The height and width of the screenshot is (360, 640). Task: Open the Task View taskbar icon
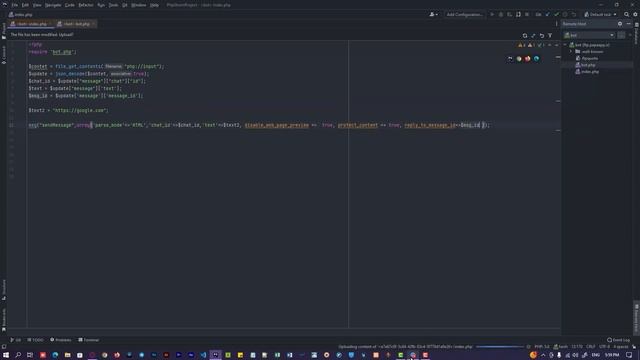tap(30, 355)
